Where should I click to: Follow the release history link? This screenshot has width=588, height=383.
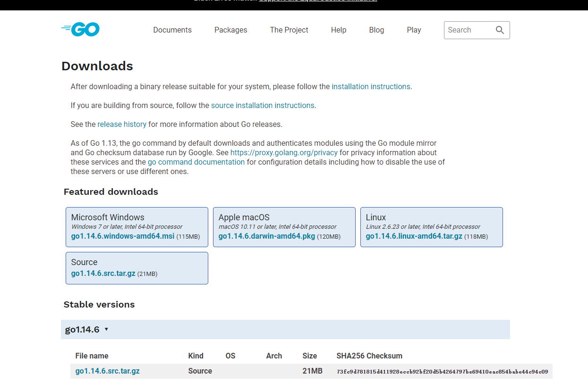(122, 125)
